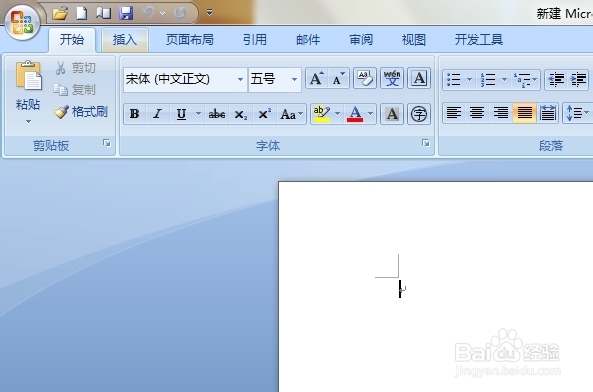
Task: Expand the font size dropdown arrow
Action: [294, 79]
